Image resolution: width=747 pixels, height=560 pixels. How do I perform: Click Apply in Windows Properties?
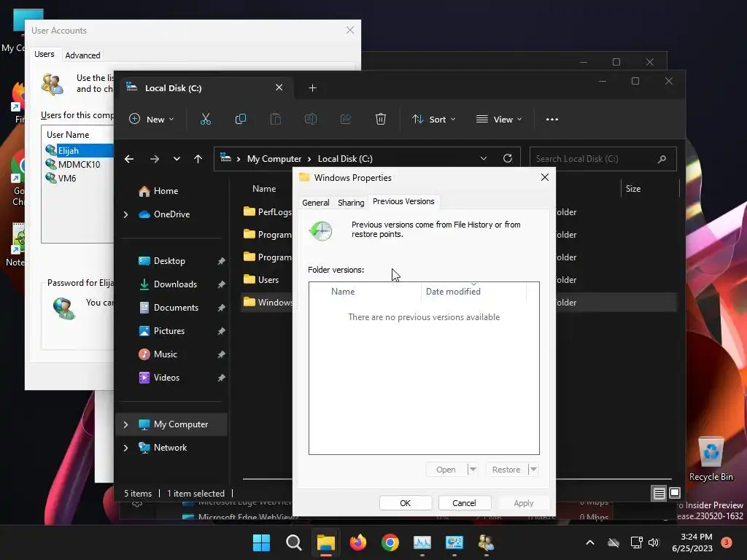click(524, 503)
